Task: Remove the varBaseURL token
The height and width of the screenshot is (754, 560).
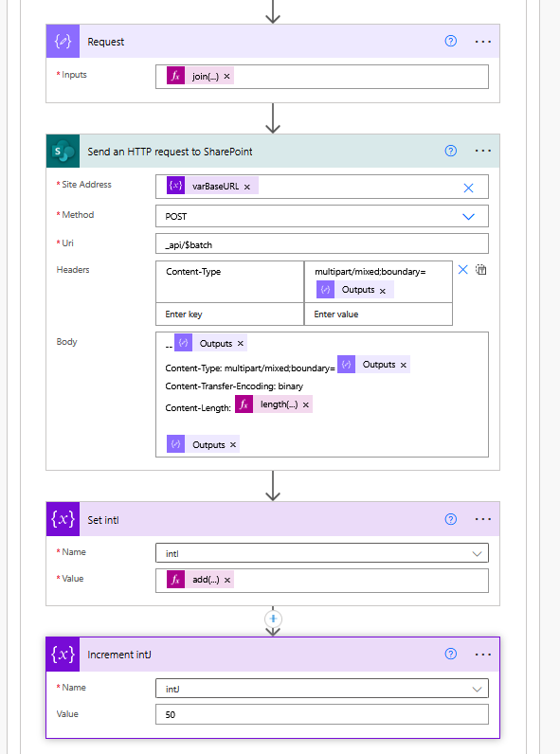Action: (246, 187)
